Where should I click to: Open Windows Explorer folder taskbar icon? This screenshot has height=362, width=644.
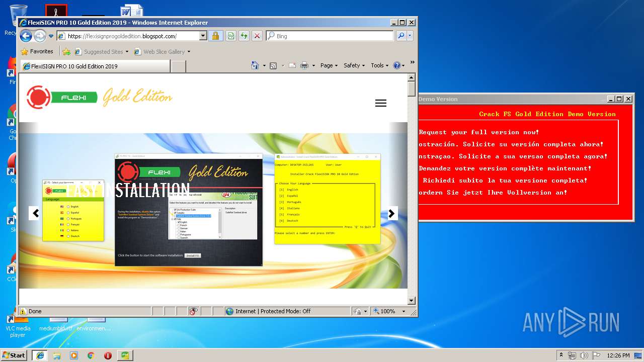coord(57,355)
